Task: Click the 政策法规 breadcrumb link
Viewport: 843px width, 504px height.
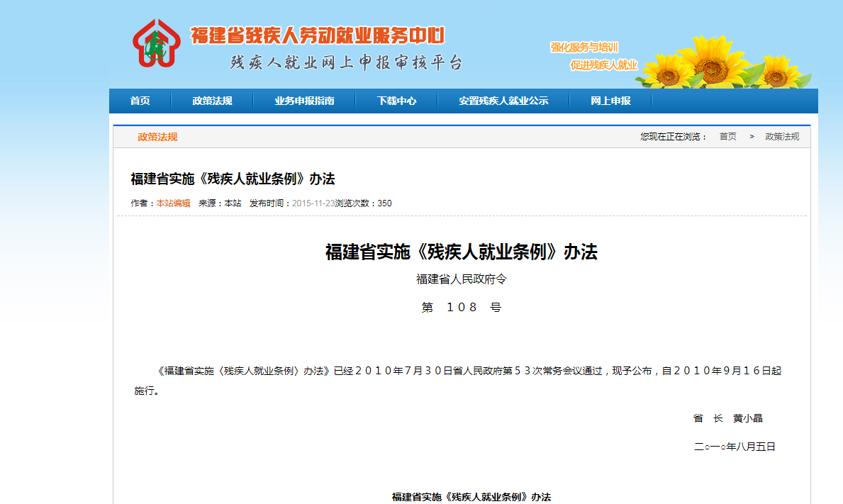Action: [x=782, y=136]
